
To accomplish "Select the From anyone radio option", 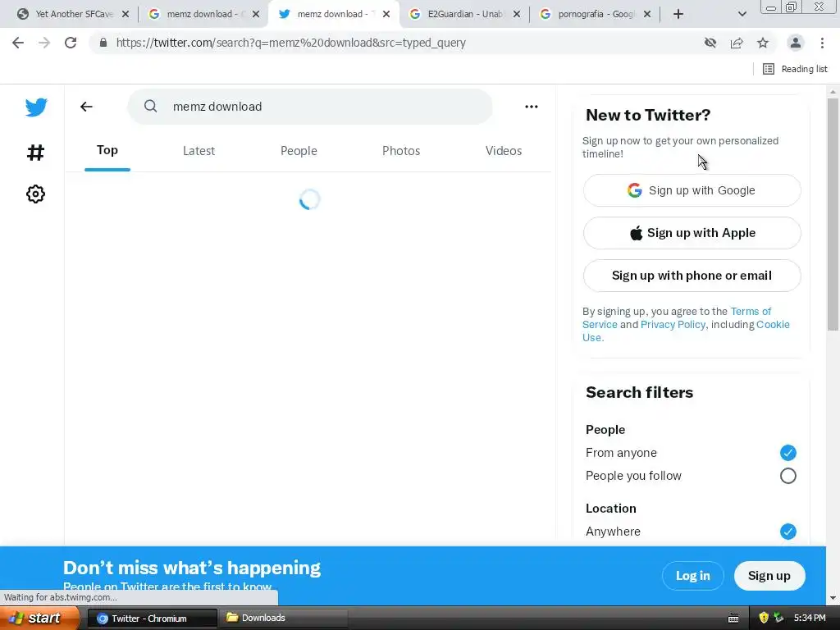I will pos(787,453).
